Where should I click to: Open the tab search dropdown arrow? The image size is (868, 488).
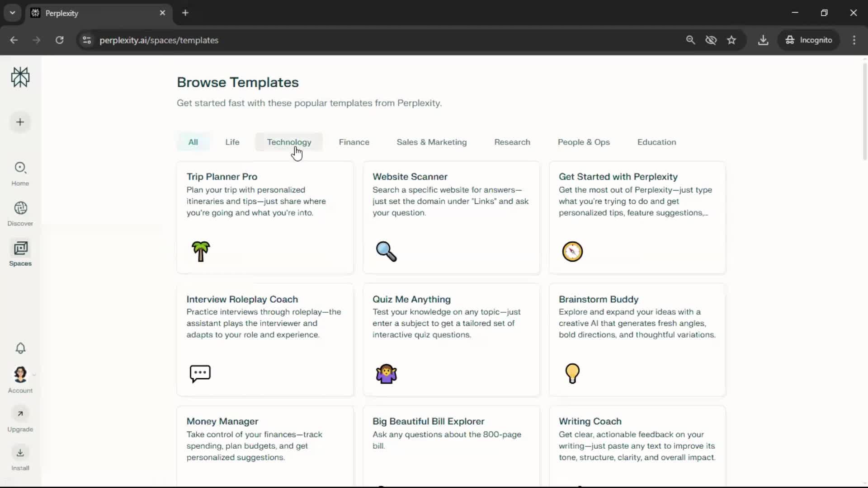coord(13,13)
